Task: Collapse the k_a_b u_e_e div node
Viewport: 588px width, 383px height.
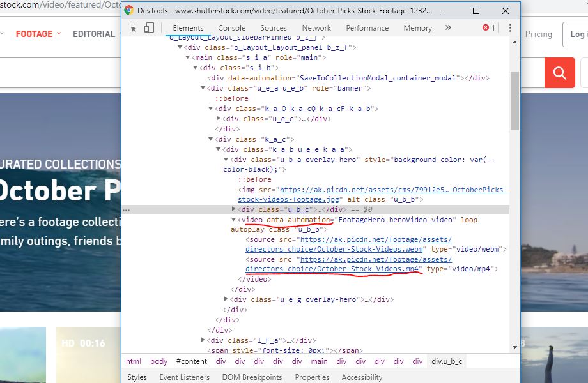Action: click(x=218, y=149)
